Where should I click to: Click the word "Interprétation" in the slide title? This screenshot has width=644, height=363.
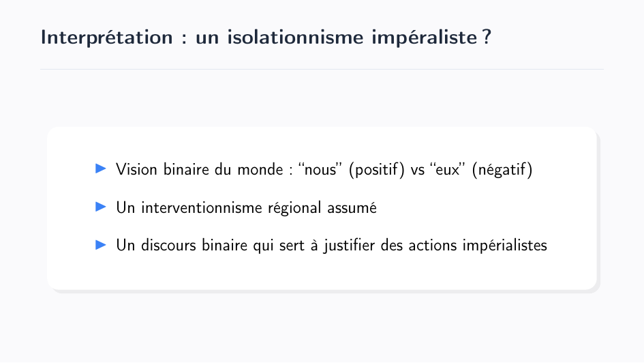click(x=107, y=37)
